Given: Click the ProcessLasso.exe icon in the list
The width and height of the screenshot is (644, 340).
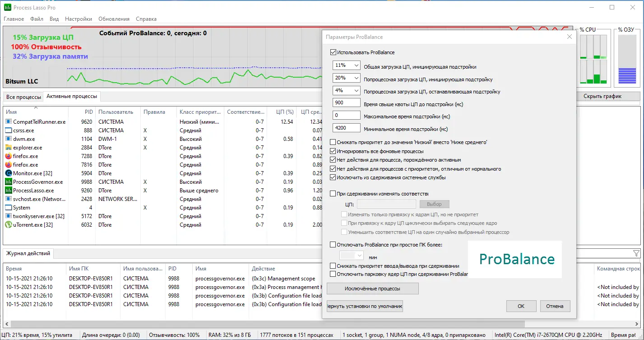Looking at the screenshot, I should (x=9, y=191).
